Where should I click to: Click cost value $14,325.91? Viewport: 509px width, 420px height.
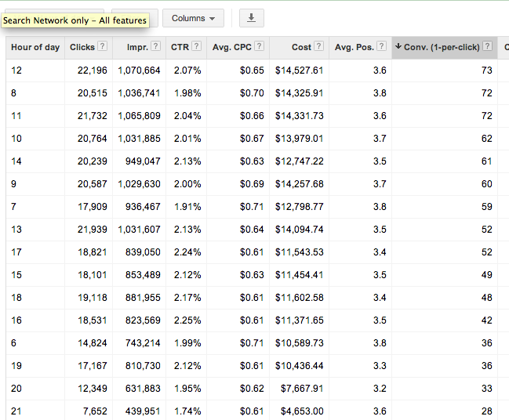[x=300, y=93]
